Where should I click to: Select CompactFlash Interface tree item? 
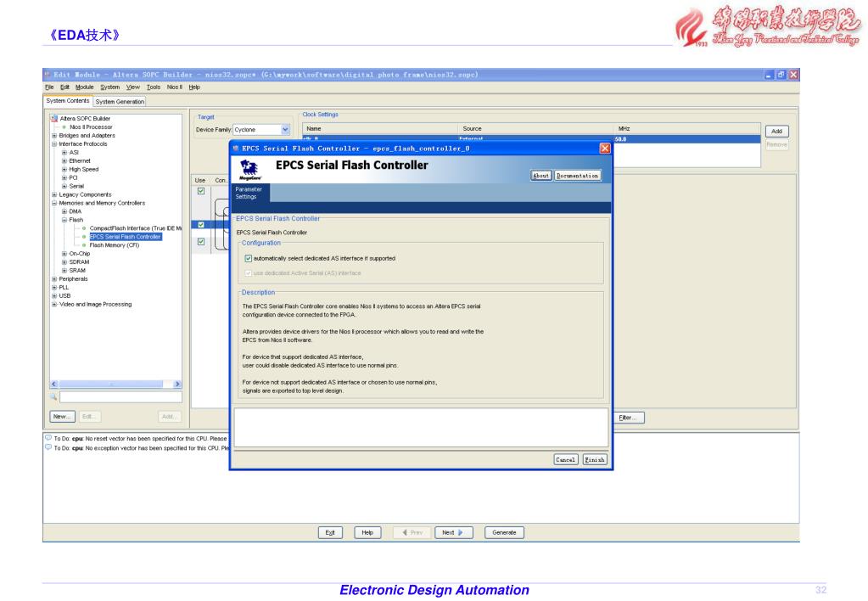pos(136,228)
